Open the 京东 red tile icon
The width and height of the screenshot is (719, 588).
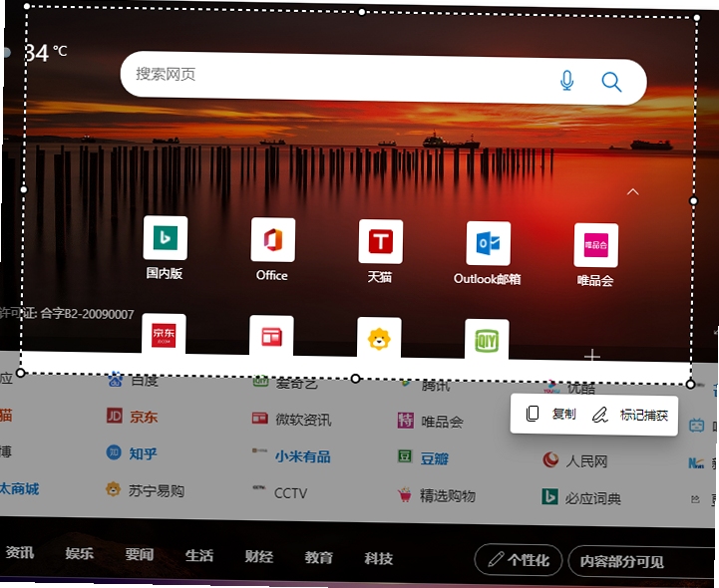(164, 334)
